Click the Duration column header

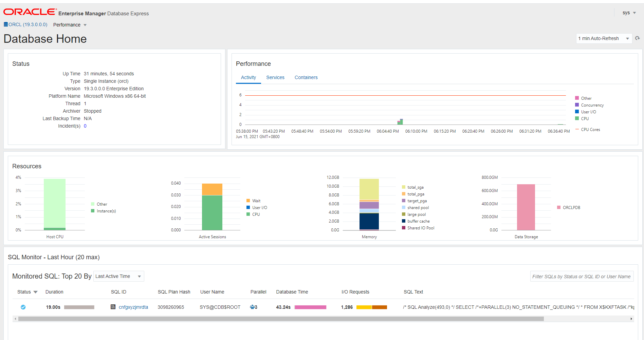54,292
